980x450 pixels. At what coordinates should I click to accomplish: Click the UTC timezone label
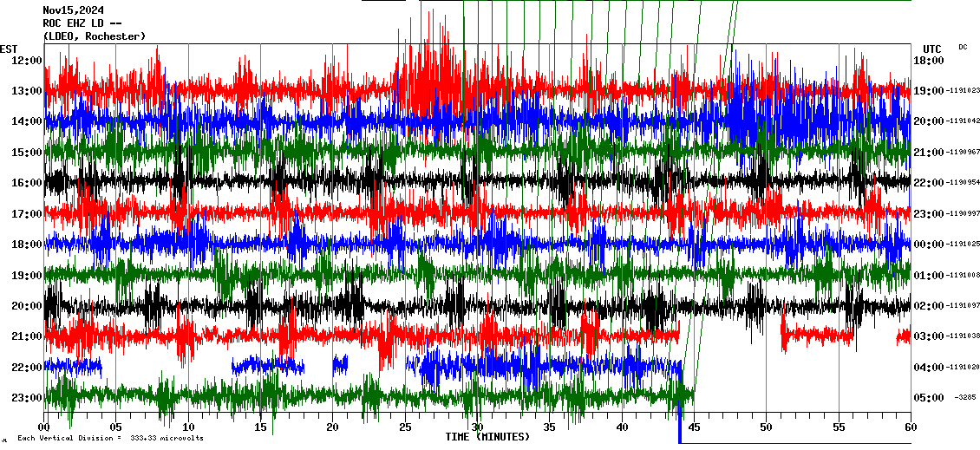[932, 49]
